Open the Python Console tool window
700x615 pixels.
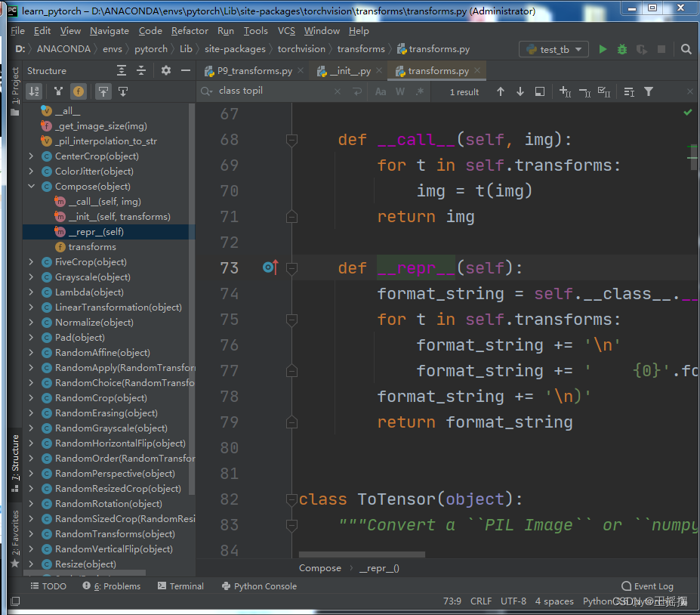click(x=259, y=586)
